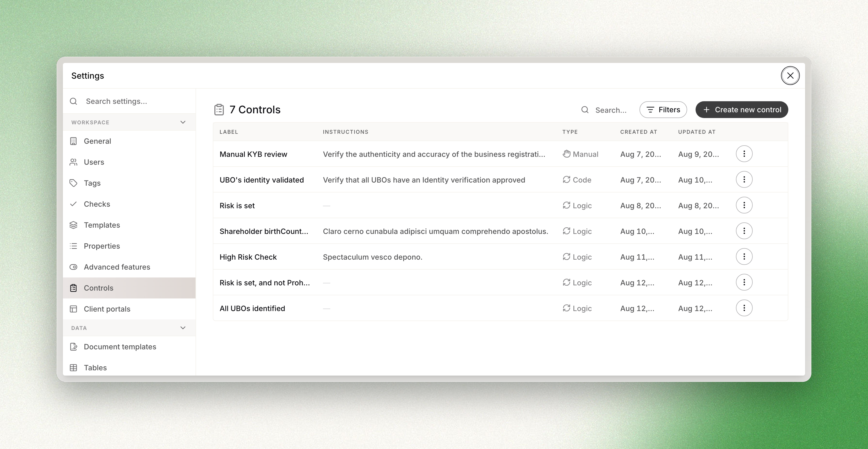Click the clipboard icon beside 7 Controls
868x449 pixels.
[x=219, y=110]
